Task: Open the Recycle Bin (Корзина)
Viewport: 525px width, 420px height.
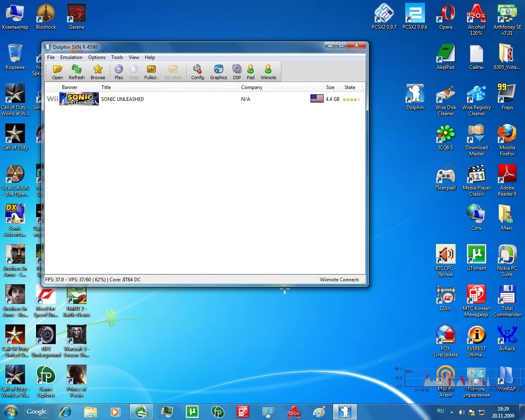Action: [x=15, y=57]
